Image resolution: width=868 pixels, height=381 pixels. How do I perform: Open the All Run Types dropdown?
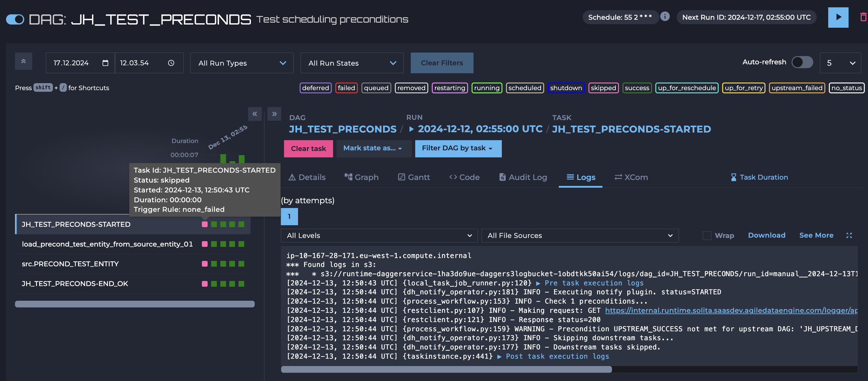(242, 63)
